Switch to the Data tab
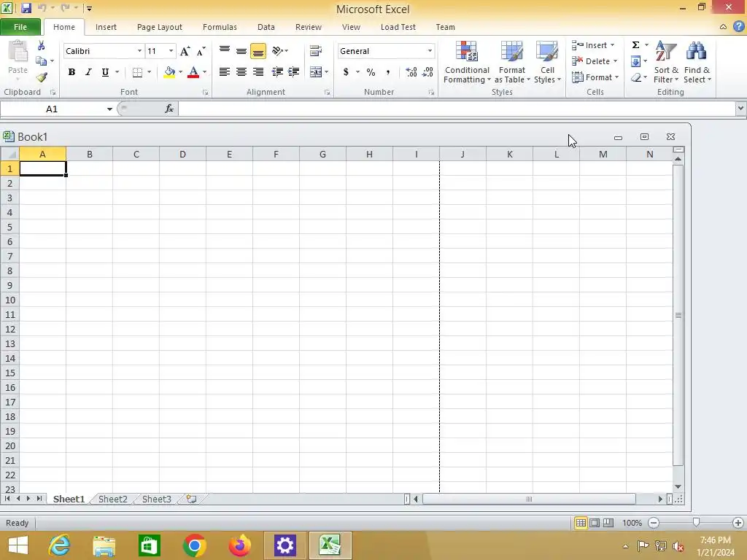Viewport: 747px width, 560px height. pyautogui.click(x=266, y=27)
